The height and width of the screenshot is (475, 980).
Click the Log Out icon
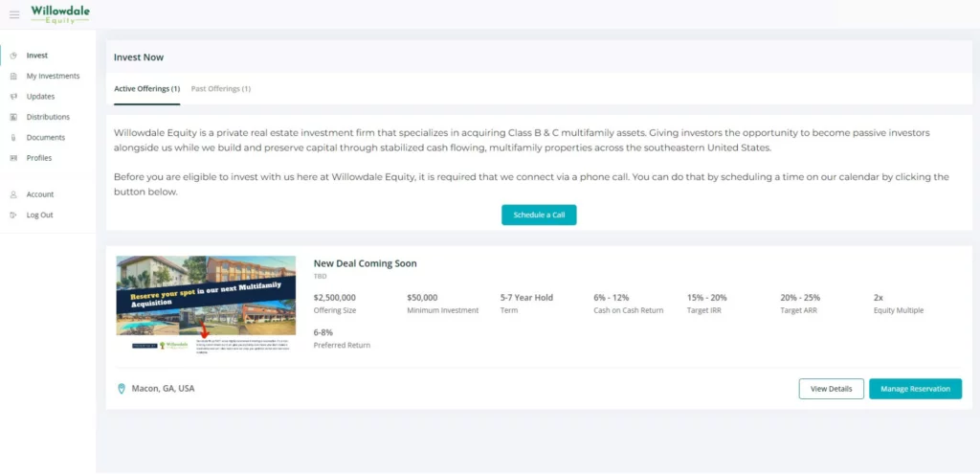coord(13,215)
